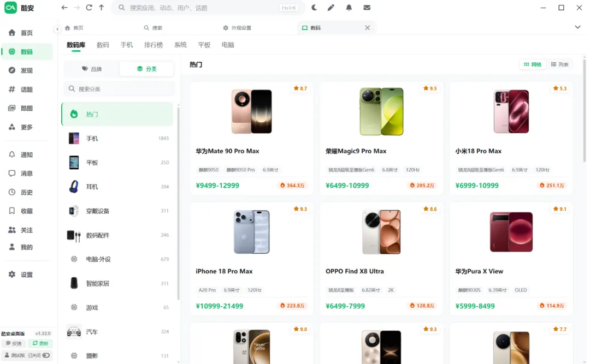Click the search box for apps and users

point(208,8)
